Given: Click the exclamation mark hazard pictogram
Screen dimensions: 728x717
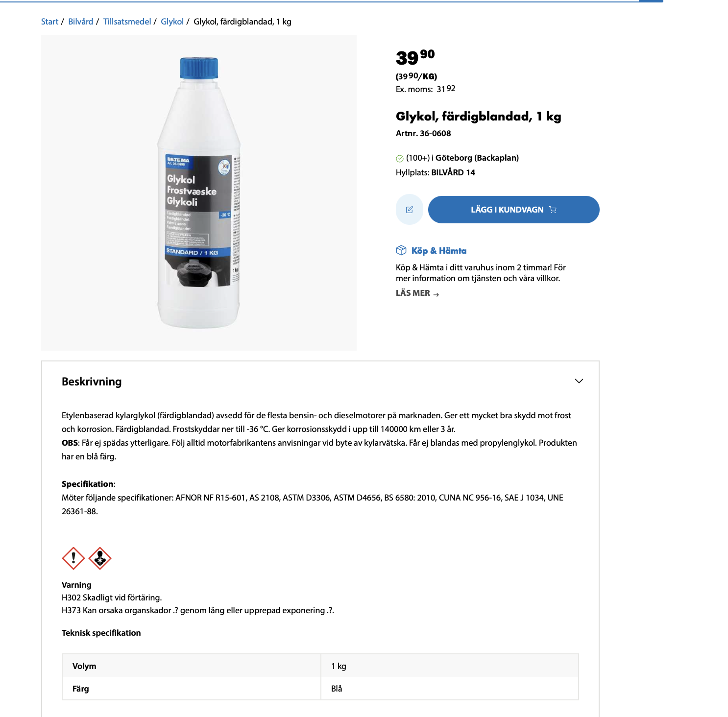Looking at the screenshot, I should click(x=73, y=558).
